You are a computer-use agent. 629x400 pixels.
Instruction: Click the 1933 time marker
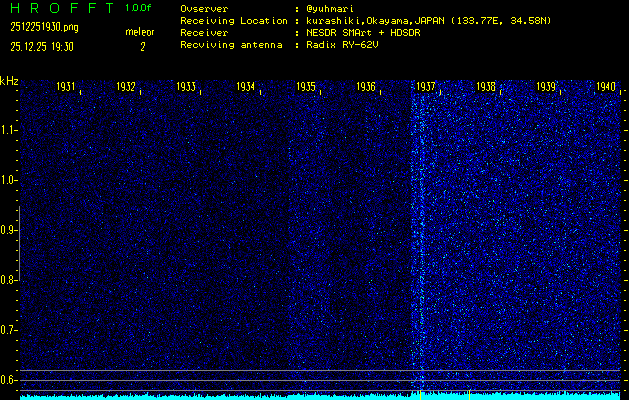(x=186, y=87)
